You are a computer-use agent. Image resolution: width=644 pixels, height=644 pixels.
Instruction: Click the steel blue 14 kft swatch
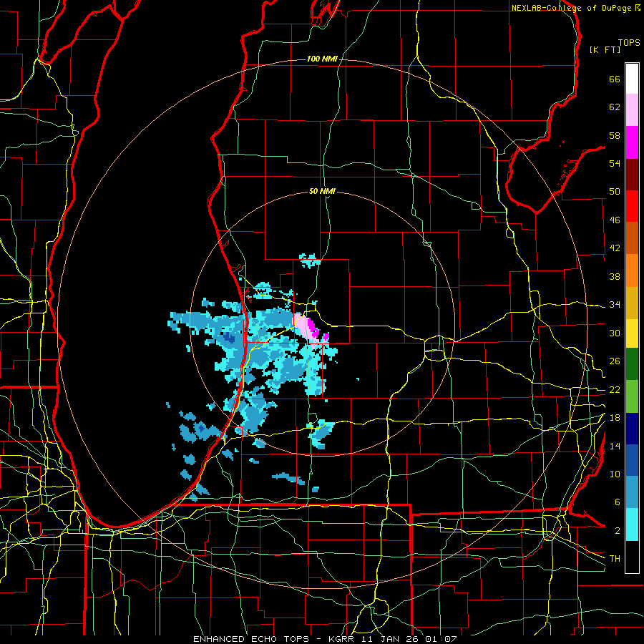pyautogui.click(x=632, y=492)
